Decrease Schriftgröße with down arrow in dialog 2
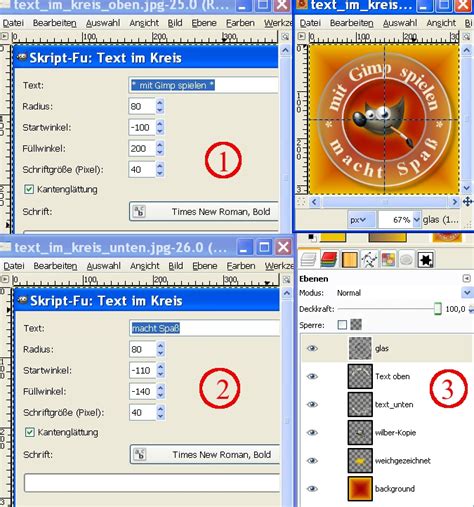474x507 pixels. tap(160, 416)
